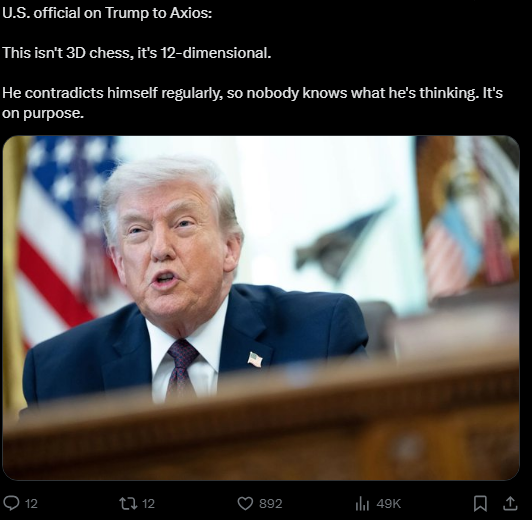The image size is (532, 520).
Task: Share the post via upload arrow icon
Action: (510, 503)
